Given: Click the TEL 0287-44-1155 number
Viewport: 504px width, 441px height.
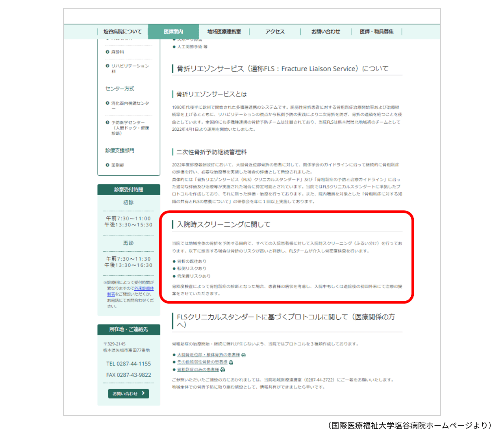Looking at the screenshot, I should [128, 364].
